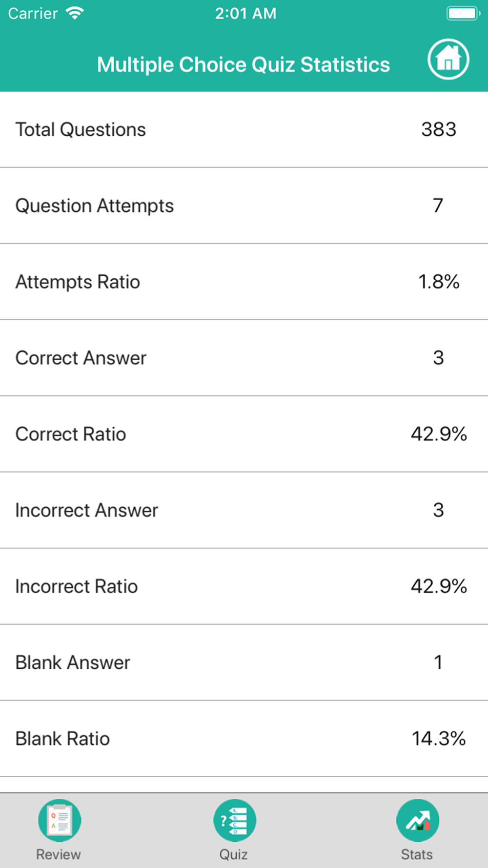Viewport: 488px width, 868px height.
Task: Open the Stats chart icon
Action: (x=418, y=820)
